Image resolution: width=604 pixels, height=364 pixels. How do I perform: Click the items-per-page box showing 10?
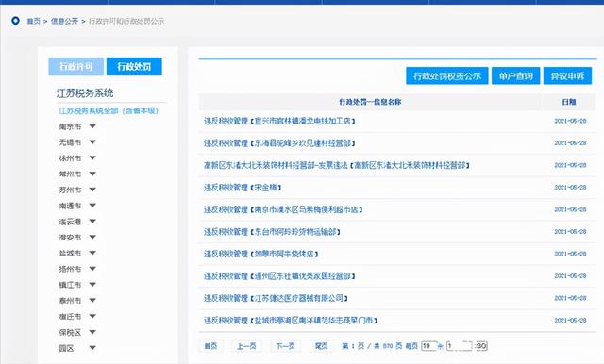tap(428, 346)
